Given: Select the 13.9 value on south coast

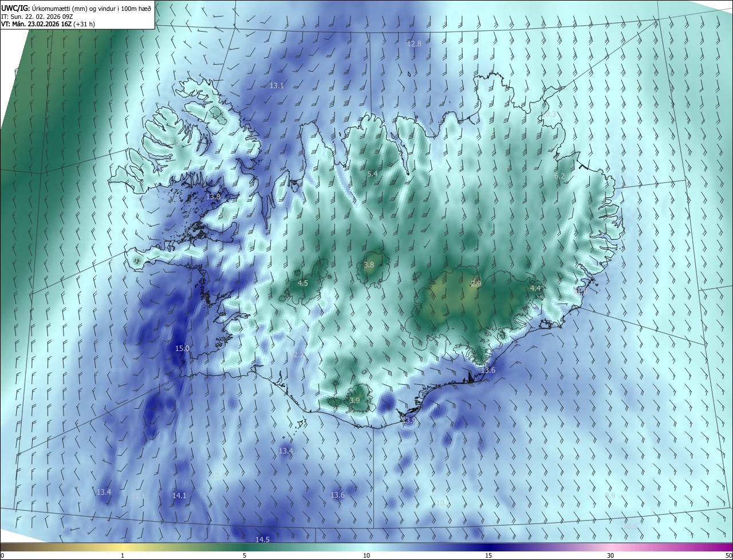Looking at the screenshot, I should coord(409,420).
